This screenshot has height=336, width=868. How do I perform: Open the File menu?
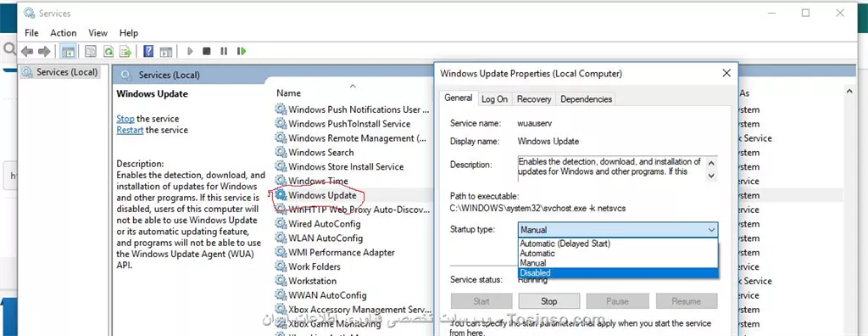click(x=31, y=33)
